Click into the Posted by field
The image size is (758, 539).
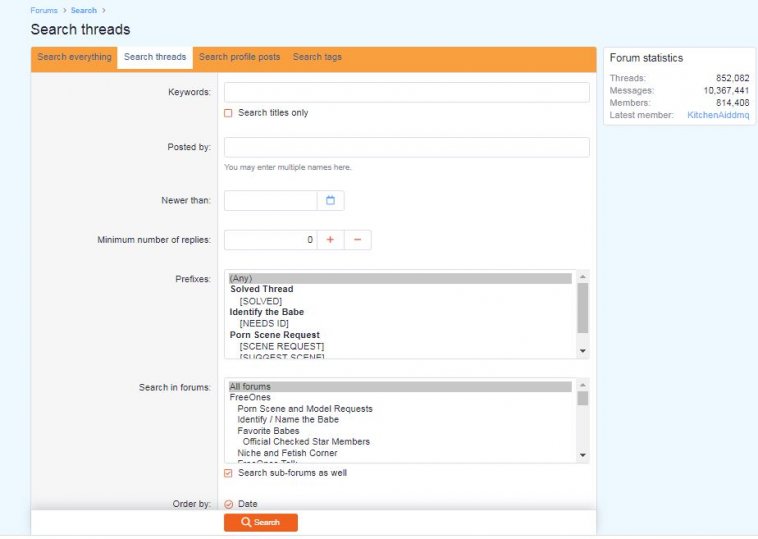click(406, 147)
